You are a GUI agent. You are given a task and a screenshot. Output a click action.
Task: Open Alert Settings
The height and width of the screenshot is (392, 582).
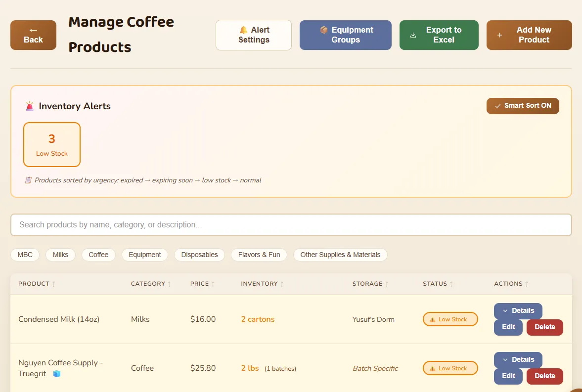pos(254,35)
